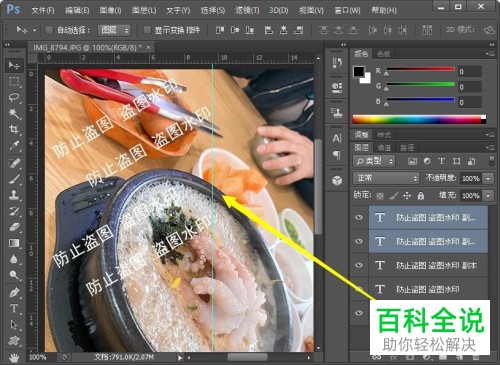Open the History panel icon

pos(337,63)
